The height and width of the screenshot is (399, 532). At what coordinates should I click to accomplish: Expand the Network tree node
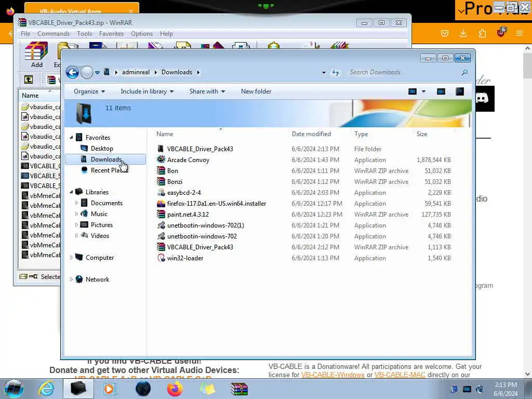point(71,279)
